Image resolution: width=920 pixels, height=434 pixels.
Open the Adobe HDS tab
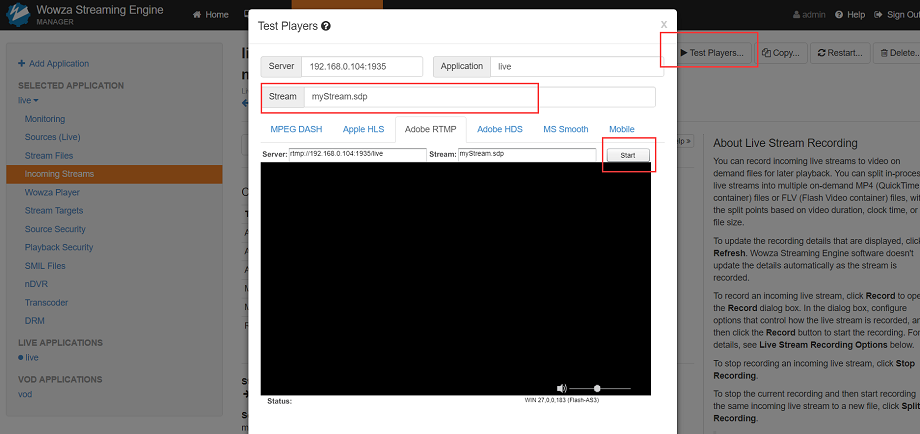[500, 129]
